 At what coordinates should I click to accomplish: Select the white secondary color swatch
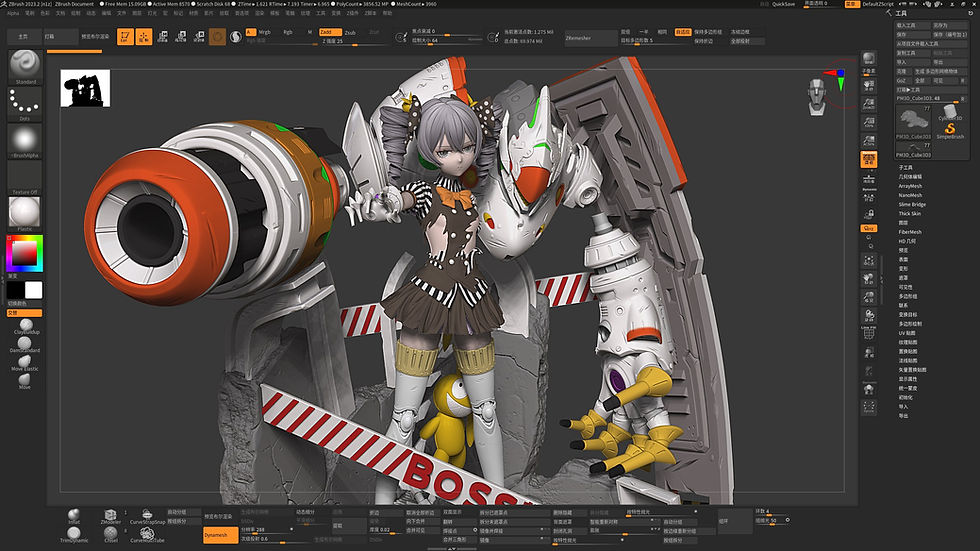[x=34, y=290]
